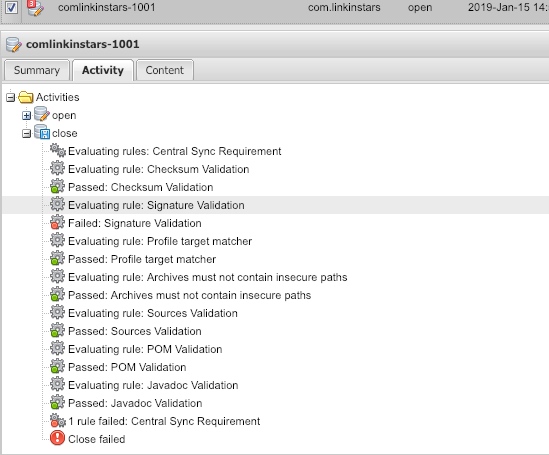Click the 'open' status cell in top row
Image resolution: width=549 pixels, height=455 pixels.
pos(420,7)
